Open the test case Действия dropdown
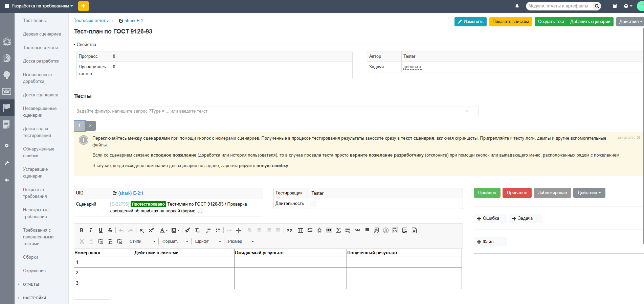The width and height of the screenshot is (644, 304). click(589, 193)
